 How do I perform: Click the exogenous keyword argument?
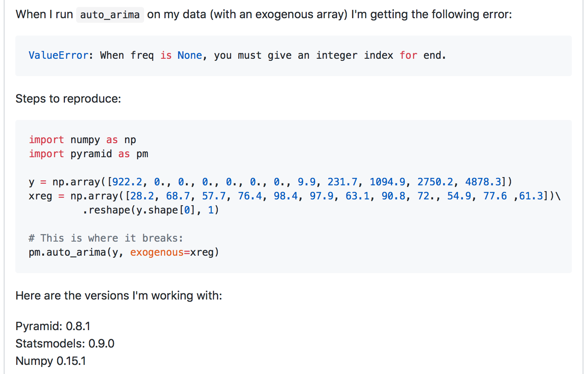157,252
